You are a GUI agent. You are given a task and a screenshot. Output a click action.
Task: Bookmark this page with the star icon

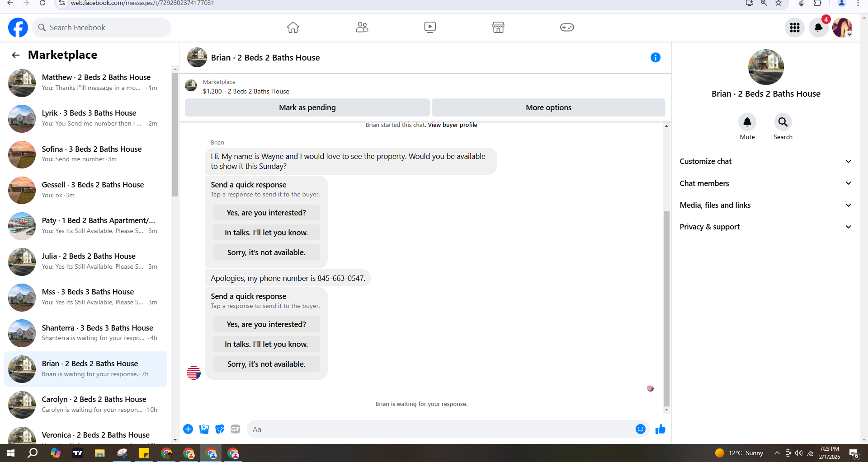coord(778,3)
